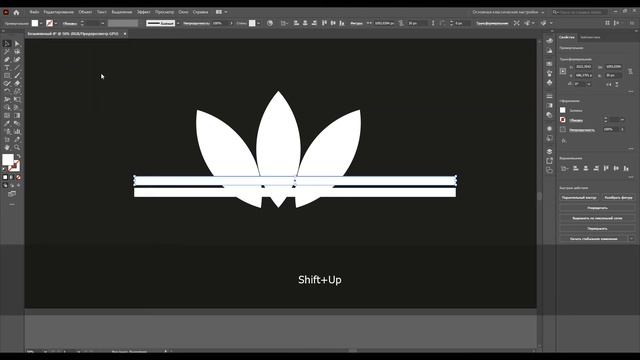Swap fill and stroke in the toolbar
The height and width of the screenshot is (360, 640).
click(18, 156)
